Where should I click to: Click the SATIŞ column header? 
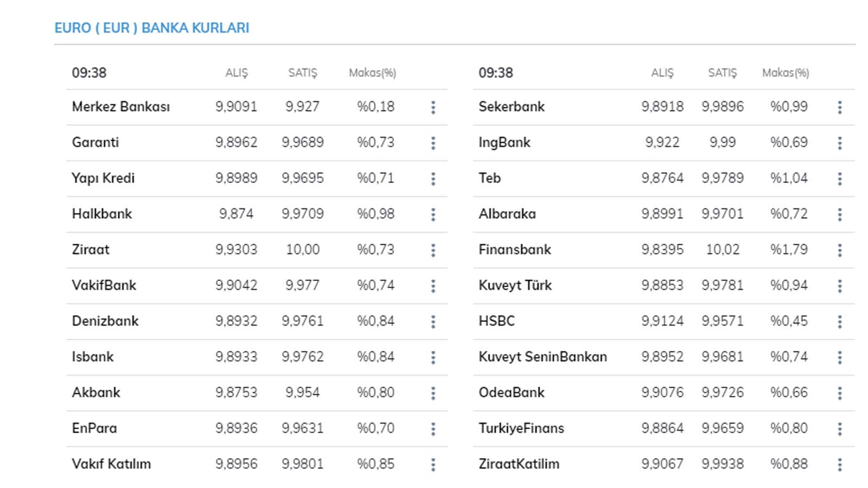[302, 72]
